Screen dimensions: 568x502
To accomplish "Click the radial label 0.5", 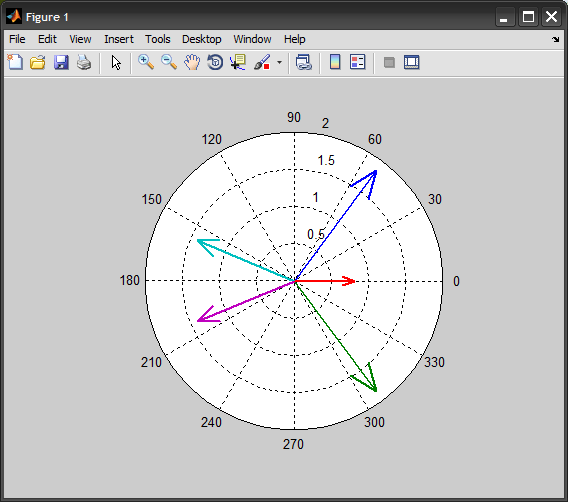I will [316, 234].
